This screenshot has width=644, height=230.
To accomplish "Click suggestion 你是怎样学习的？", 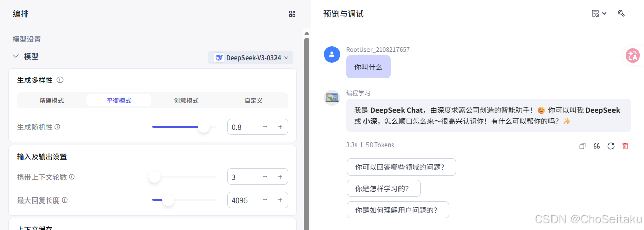I will point(383,188).
